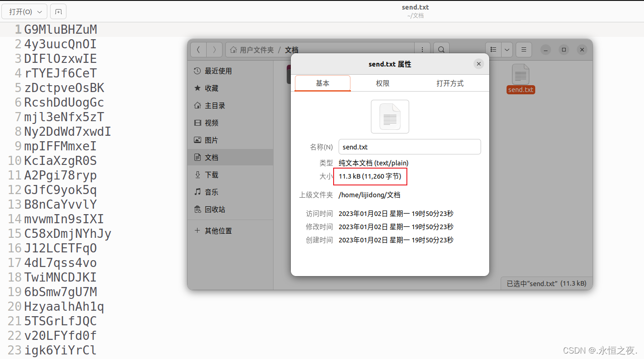Click line 5 text zDctpveOsBK

pyautogui.click(x=64, y=88)
